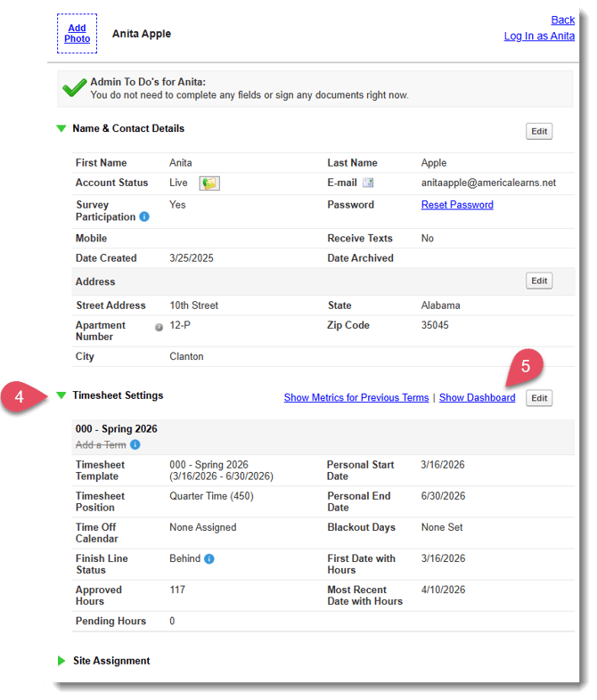Click the Reset Password link
Image resolution: width=597 pixels, height=700 pixels.
pos(457,205)
